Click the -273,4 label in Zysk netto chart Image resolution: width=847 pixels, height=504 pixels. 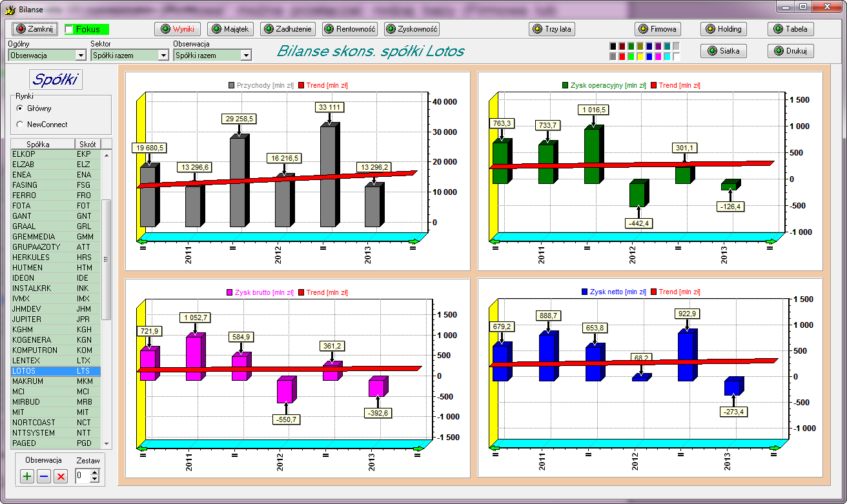(734, 411)
